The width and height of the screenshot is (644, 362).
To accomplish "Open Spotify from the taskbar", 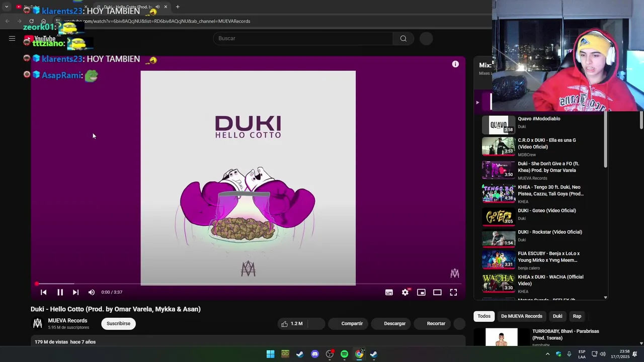I will point(344,354).
